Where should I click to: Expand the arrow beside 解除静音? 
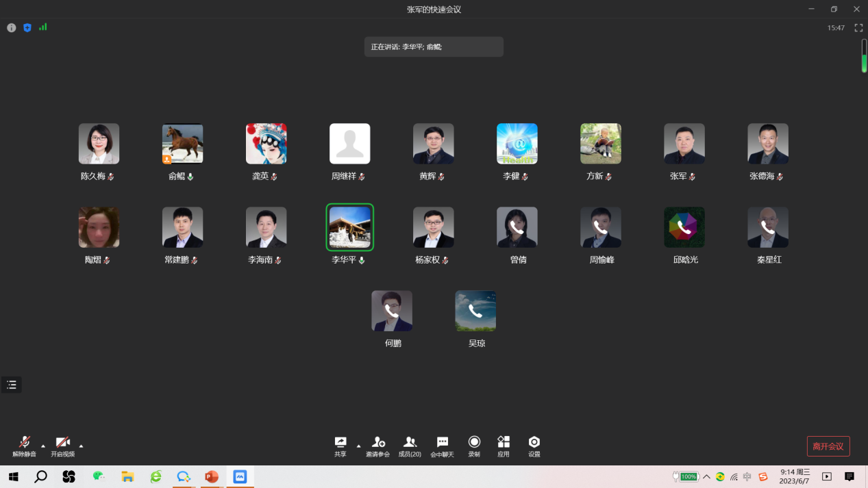pos(43,446)
